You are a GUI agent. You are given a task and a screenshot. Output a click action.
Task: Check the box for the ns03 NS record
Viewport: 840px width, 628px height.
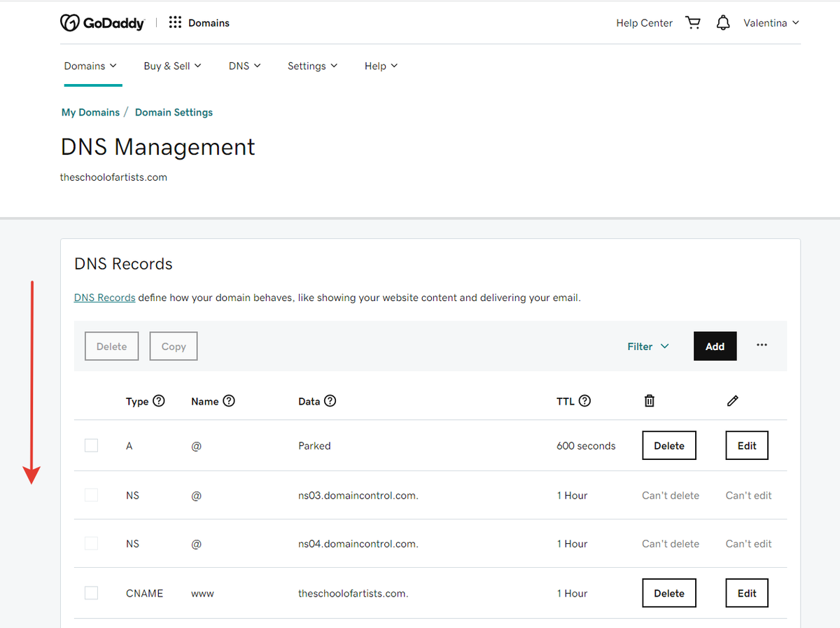pyautogui.click(x=91, y=495)
